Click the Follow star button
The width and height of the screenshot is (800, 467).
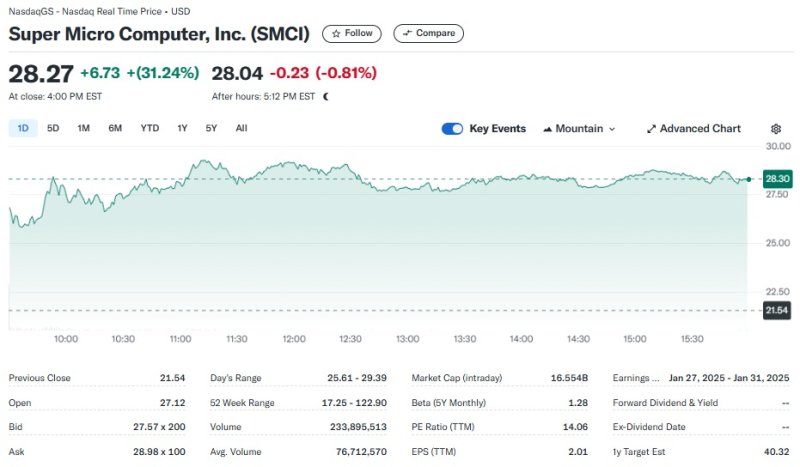coord(351,33)
